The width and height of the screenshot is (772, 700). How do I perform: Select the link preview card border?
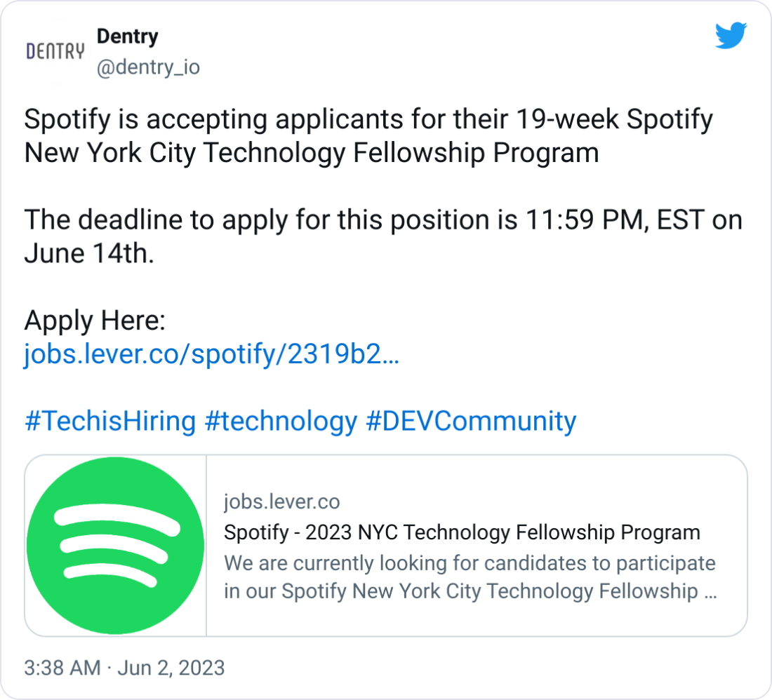pyautogui.click(x=385, y=457)
